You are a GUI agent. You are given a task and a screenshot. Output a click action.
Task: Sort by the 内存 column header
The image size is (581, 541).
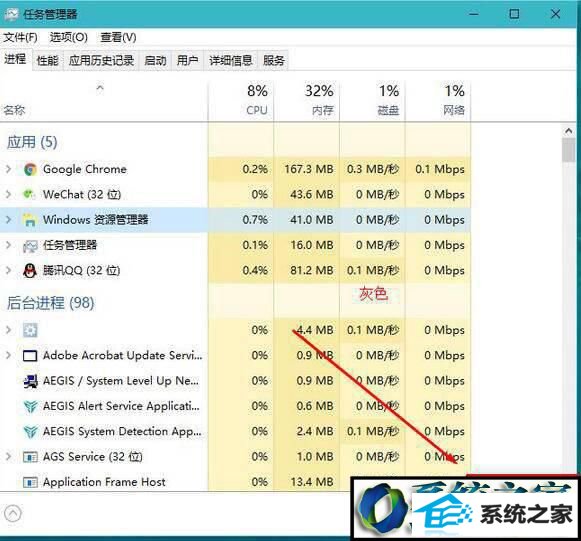pyautogui.click(x=306, y=100)
